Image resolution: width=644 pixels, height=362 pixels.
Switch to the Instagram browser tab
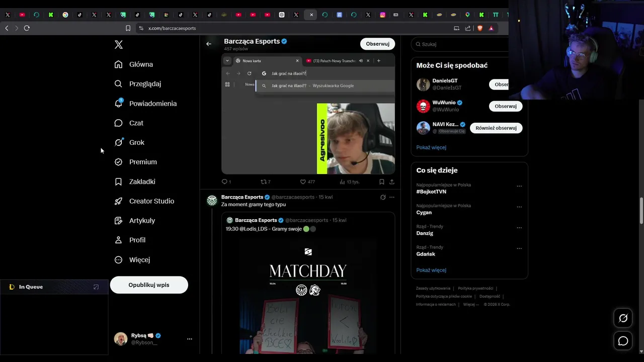coord(382,15)
